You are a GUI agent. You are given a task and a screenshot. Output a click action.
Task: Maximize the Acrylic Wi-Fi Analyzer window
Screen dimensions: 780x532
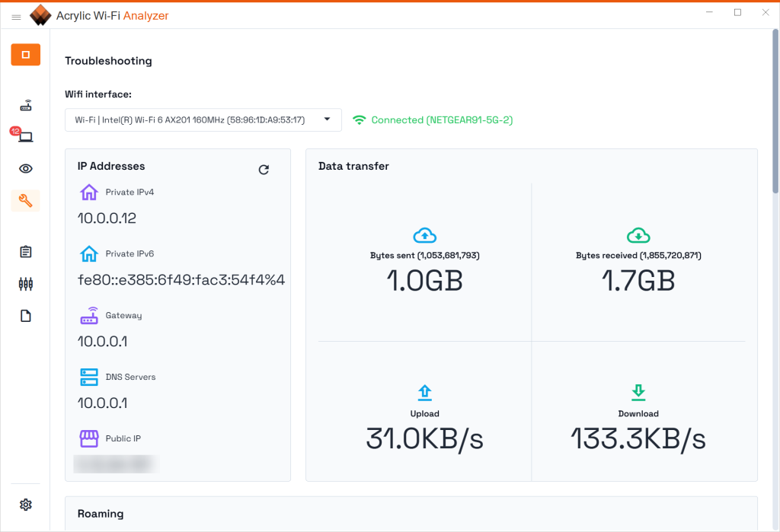[x=737, y=12]
